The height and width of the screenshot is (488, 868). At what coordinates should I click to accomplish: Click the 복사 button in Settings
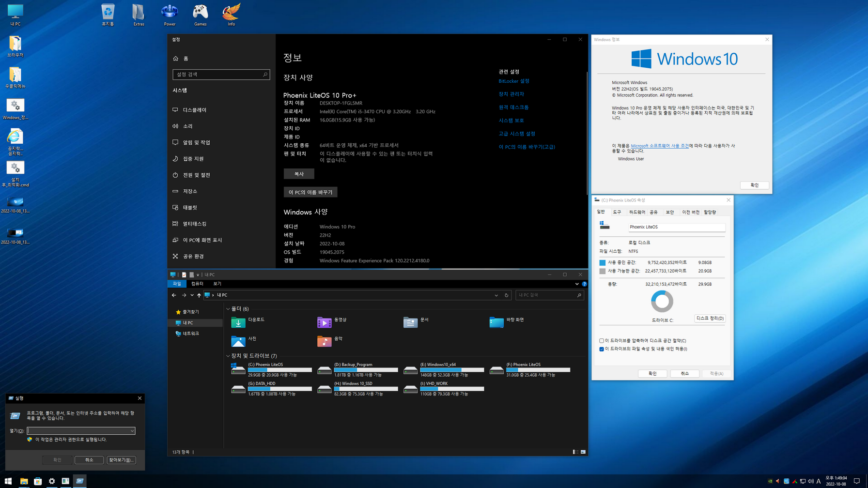(299, 174)
